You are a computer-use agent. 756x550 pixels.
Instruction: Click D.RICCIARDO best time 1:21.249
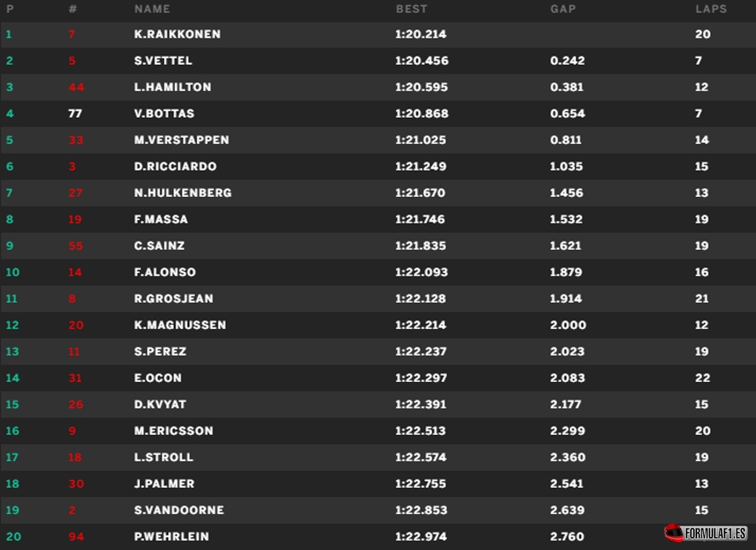coord(421,167)
